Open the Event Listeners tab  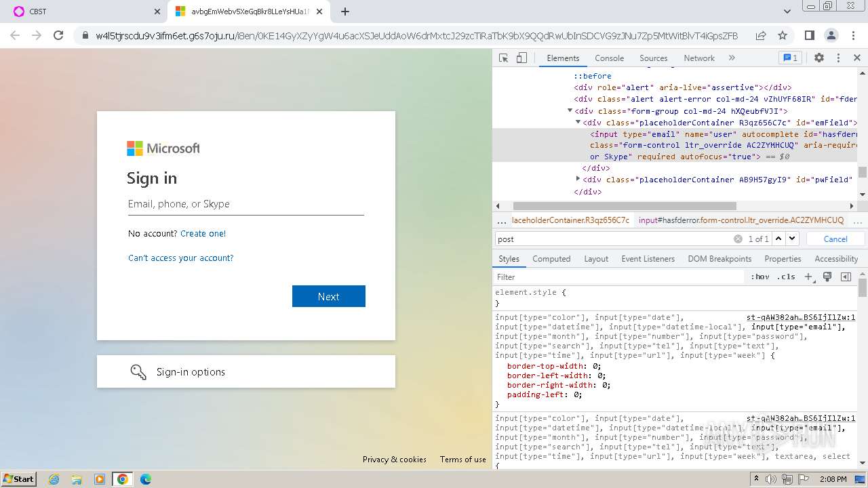648,259
